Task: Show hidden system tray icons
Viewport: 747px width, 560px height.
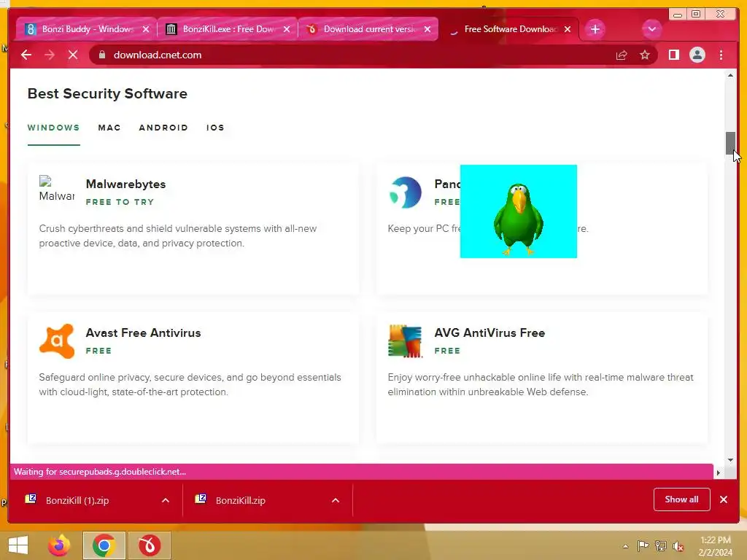Action: click(x=625, y=546)
